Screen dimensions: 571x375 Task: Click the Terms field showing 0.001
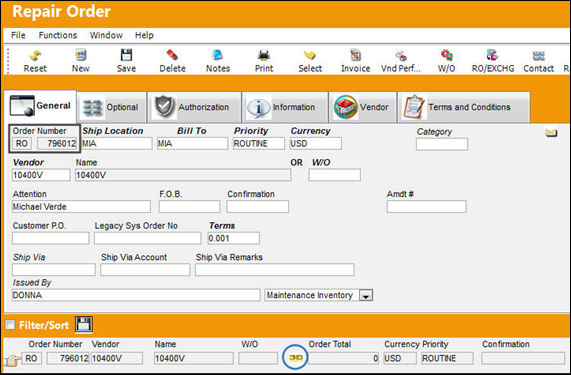pyautogui.click(x=233, y=238)
